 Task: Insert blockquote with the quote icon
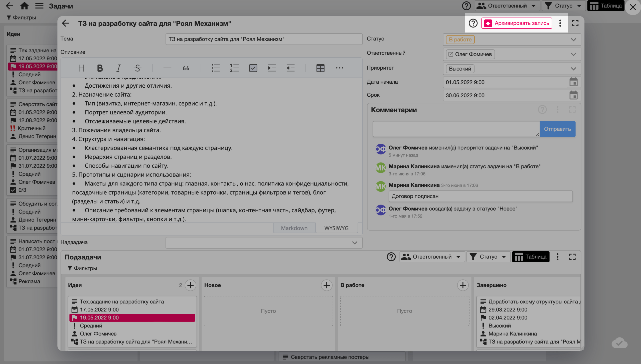click(186, 68)
